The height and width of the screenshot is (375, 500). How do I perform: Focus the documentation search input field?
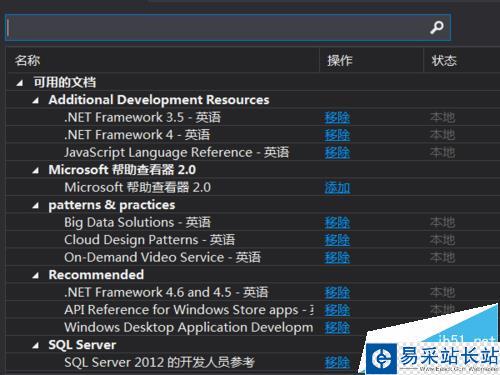click(x=228, y=28)
